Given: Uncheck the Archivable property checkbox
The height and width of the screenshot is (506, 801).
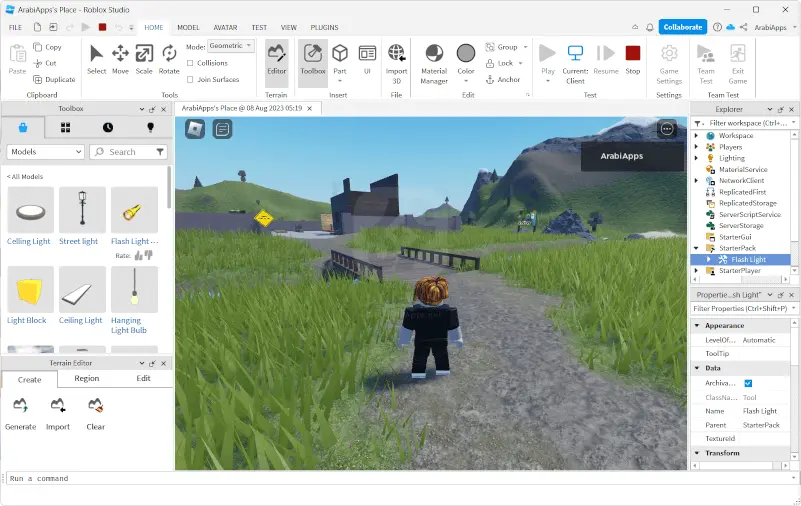Looking at the screenshot, I should 748,383.
